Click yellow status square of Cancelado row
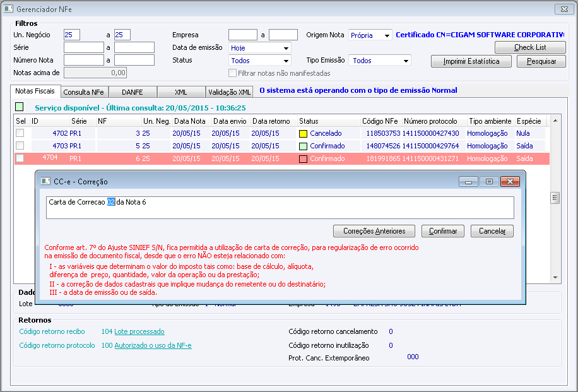Image resolution: width=578 pixels, height=392 pixels. tap(303, 134)
